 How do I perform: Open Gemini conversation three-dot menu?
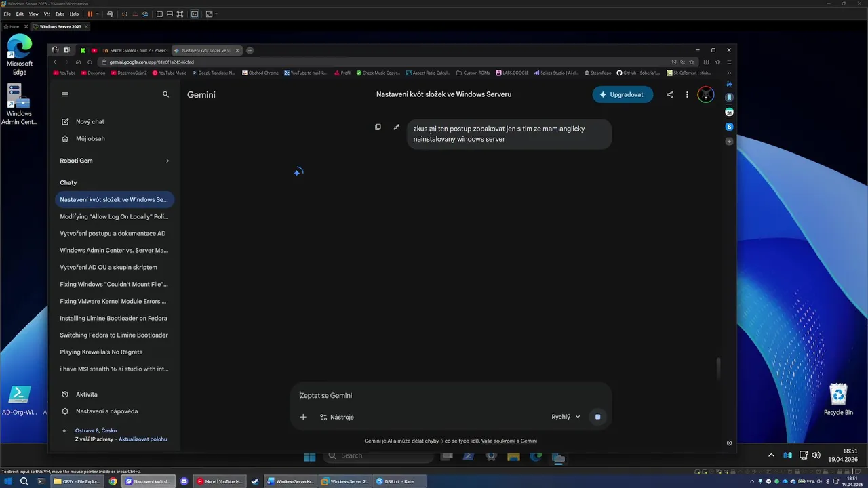(x=687, y=94)
